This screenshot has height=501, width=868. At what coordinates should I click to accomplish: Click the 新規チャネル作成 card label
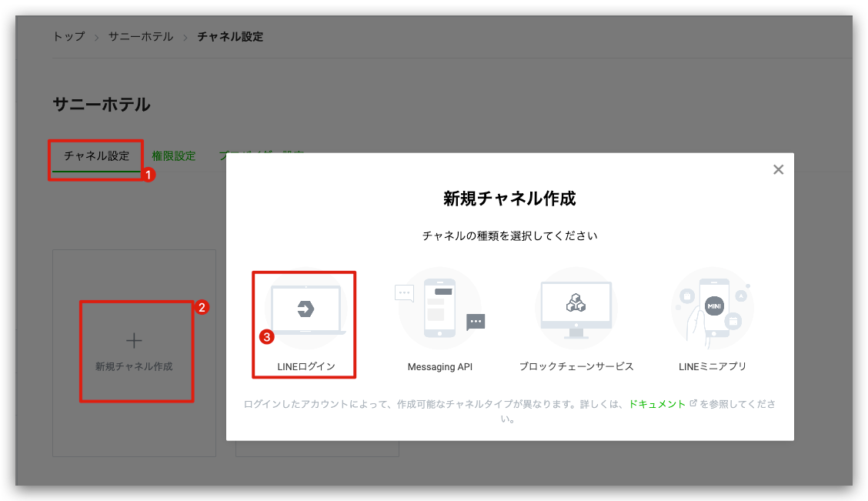[x=134, y=366]
